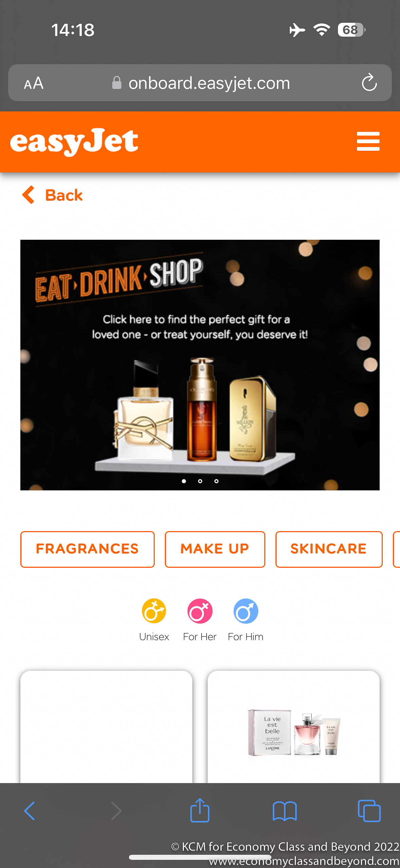Screen dimensions: 400x868
Task: Select the For Her filter icon
Action: point(200,611)
